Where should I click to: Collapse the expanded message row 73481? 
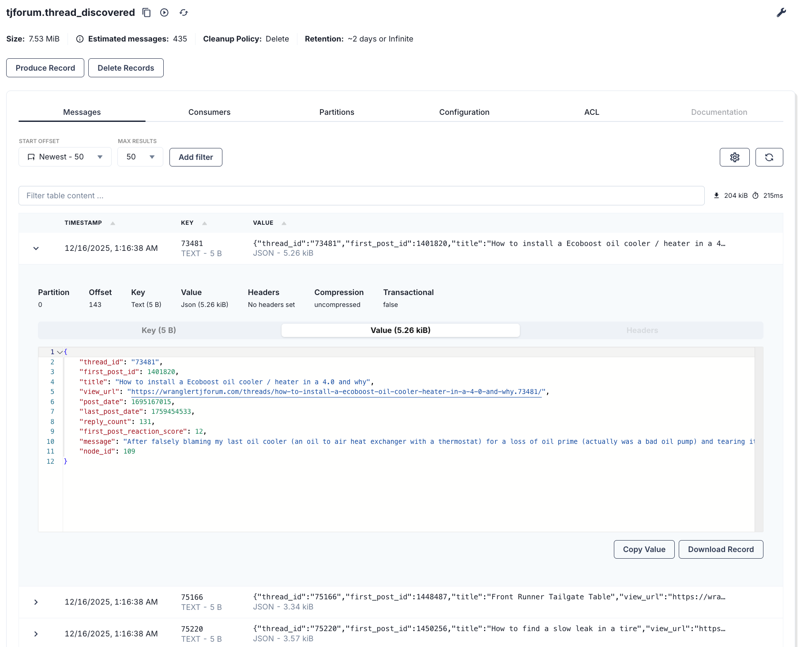[x=36, y=248]
